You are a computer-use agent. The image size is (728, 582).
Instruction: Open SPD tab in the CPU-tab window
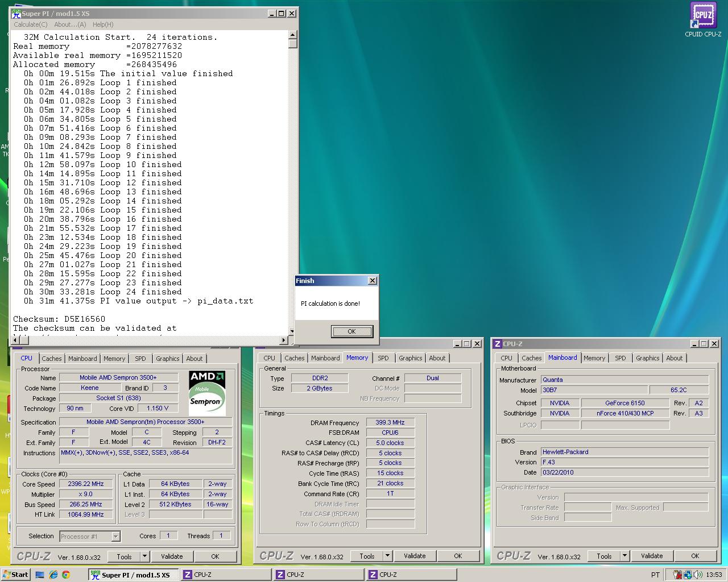pyautogui.click(x=140, y=359)
